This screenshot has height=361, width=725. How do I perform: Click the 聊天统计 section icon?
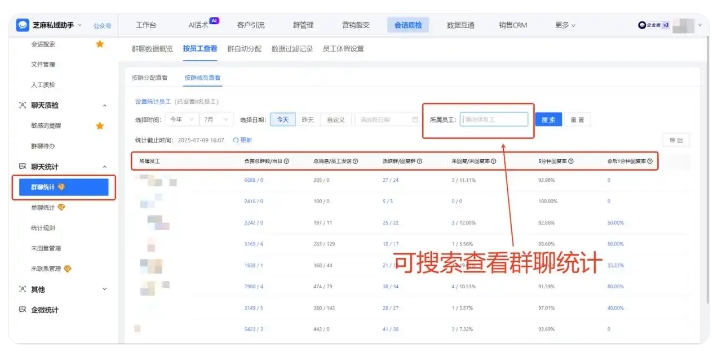pyautogui.click(x=22, y=166)
